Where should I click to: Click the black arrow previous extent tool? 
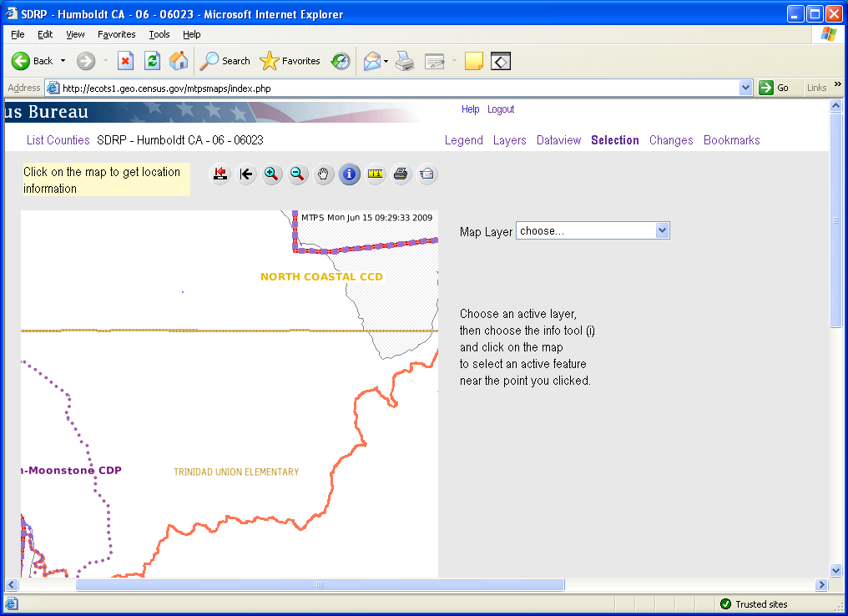click(x=246, y=174)
